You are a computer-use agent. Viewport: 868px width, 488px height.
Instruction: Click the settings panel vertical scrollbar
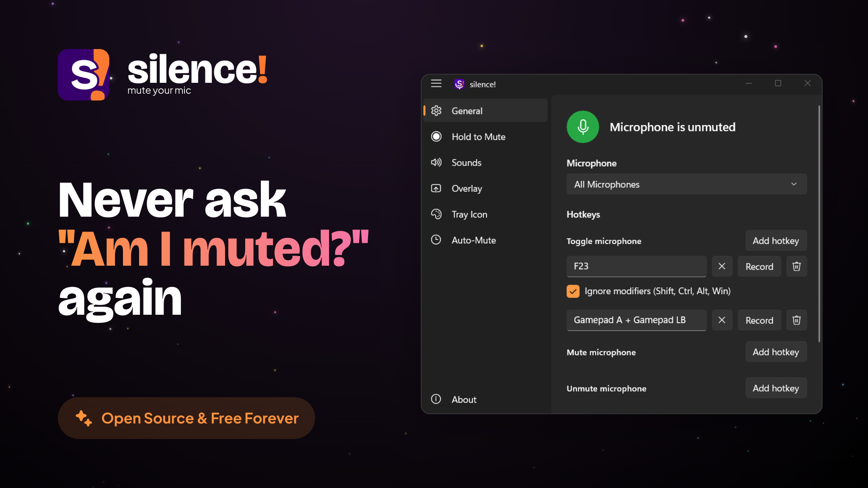[819, 223]
